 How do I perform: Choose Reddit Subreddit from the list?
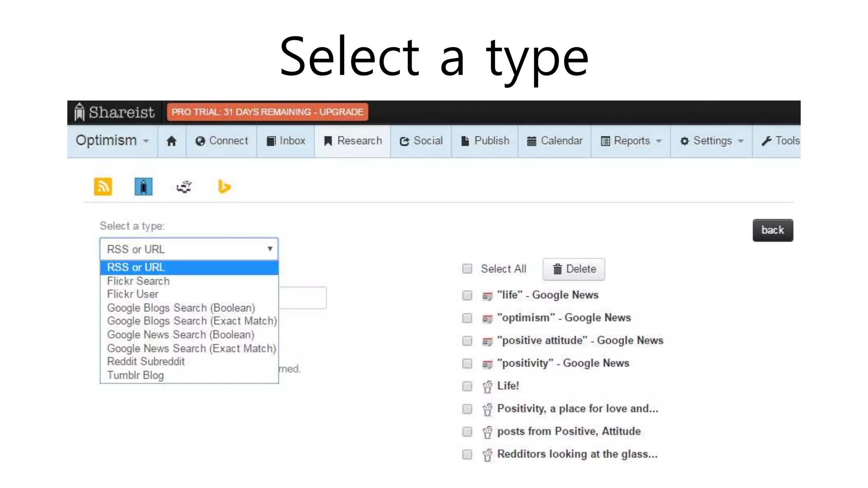189,362
